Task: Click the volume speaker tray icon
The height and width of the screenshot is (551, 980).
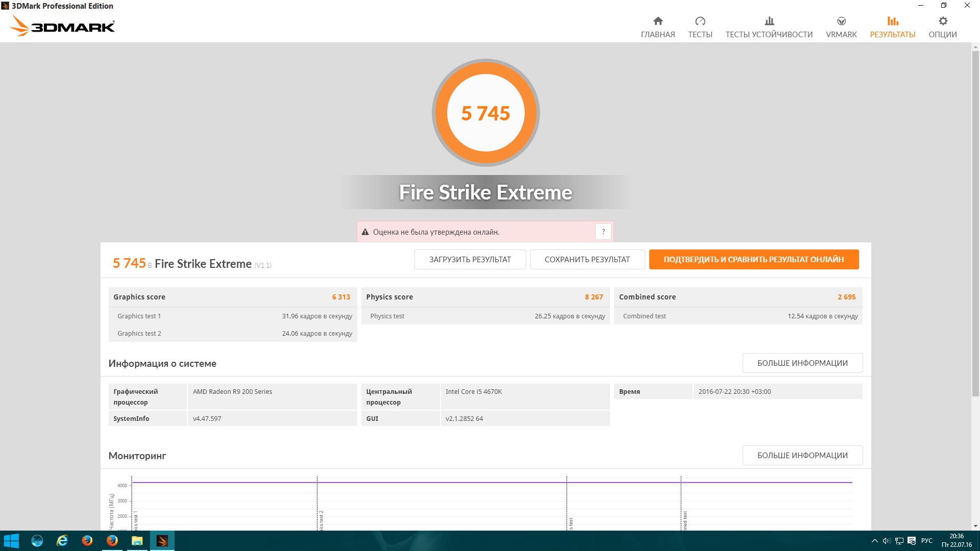Action: (x=887, y=541)
